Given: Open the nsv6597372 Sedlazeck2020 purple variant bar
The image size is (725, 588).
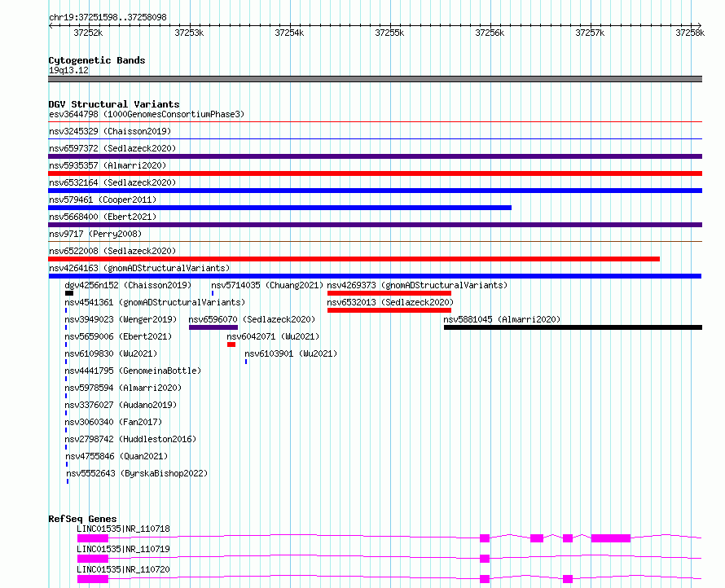Looking at the screenshot, I should click(x=375, y=156).
